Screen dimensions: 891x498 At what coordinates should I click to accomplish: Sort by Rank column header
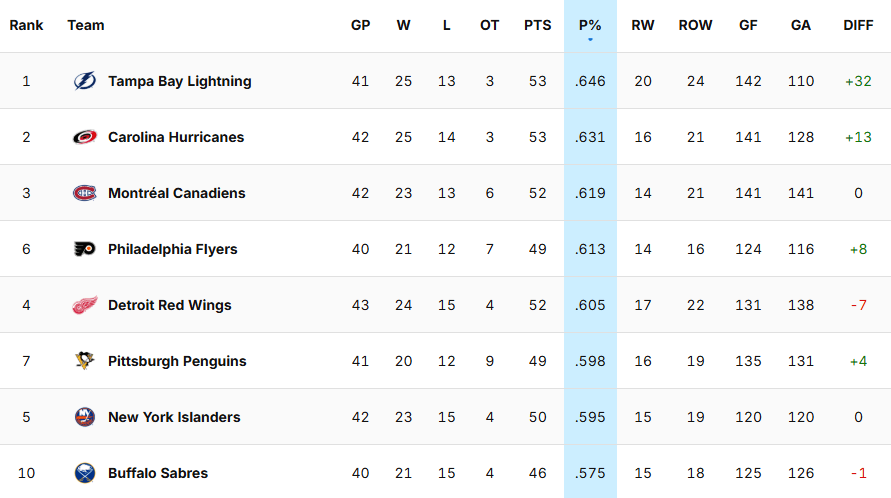click(x=26, y=26)
